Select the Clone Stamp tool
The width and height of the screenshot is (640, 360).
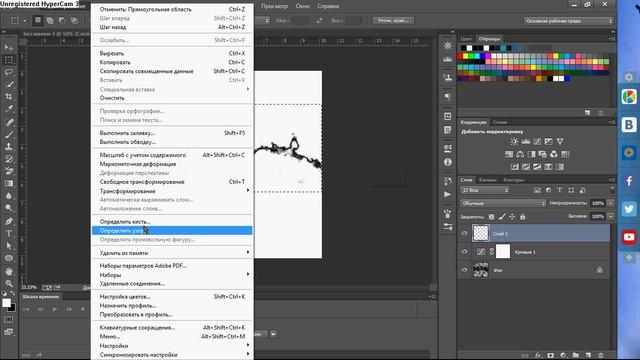[9, 147]
